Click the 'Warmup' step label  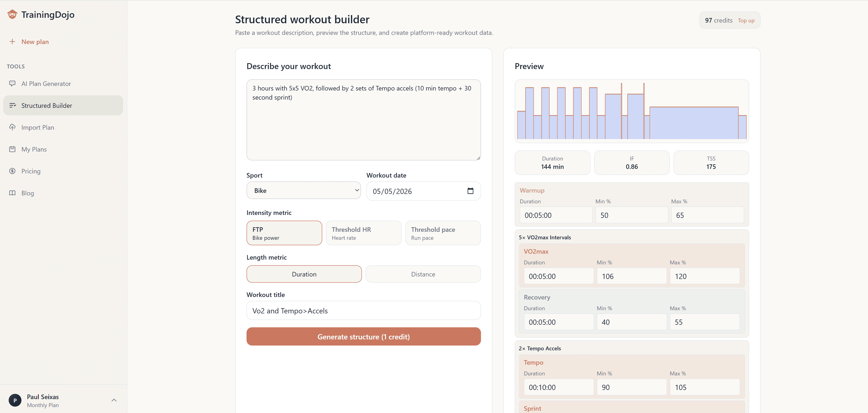point(532,190)
